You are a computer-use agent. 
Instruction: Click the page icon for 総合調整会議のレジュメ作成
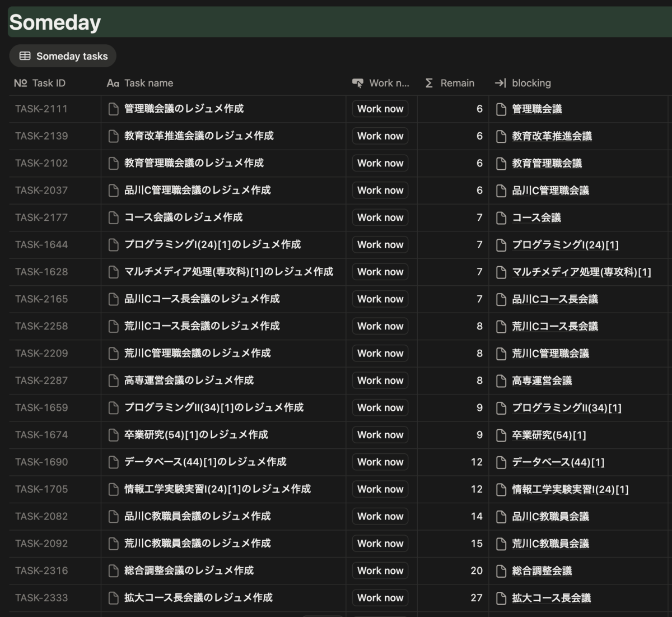tap(113, 571)
